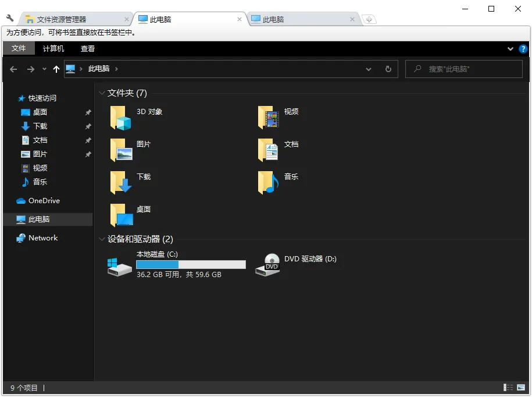Image resolution: width=532 pixels, height=397 pixels.
Task: Click the PC icon in address bar
Action: 70,69
